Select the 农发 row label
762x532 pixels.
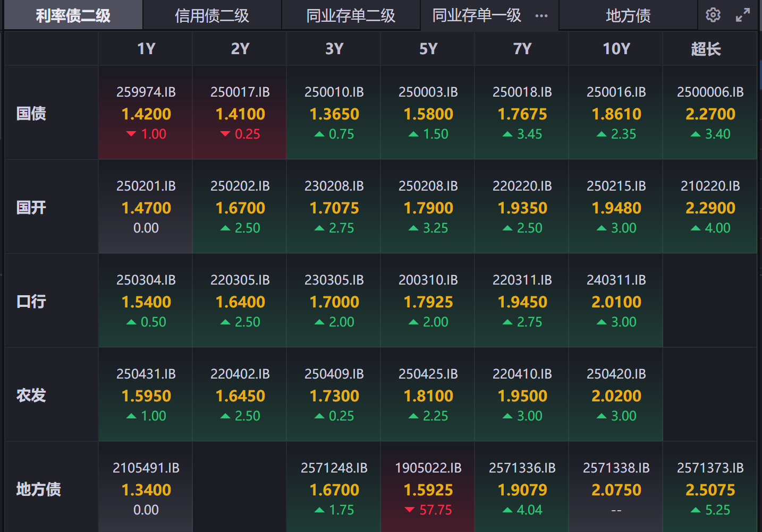tap(31, 395)
